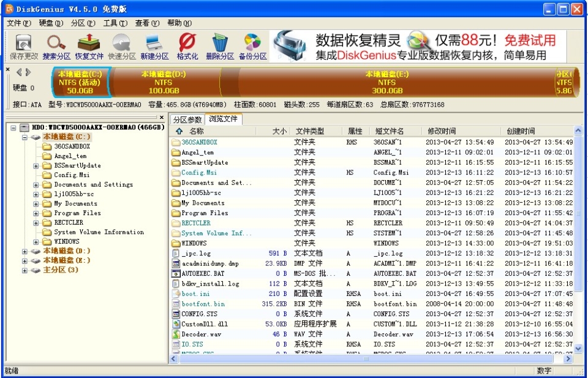Expand Program Files in the tree
The width and height of the screenshot is (588, 378).
(x=36, y=213)
